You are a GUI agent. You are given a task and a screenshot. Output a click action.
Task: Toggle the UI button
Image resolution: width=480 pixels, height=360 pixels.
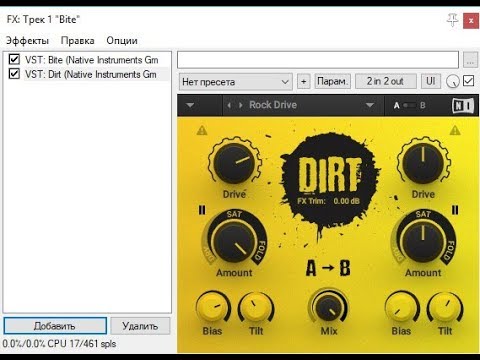coord(431,81)
